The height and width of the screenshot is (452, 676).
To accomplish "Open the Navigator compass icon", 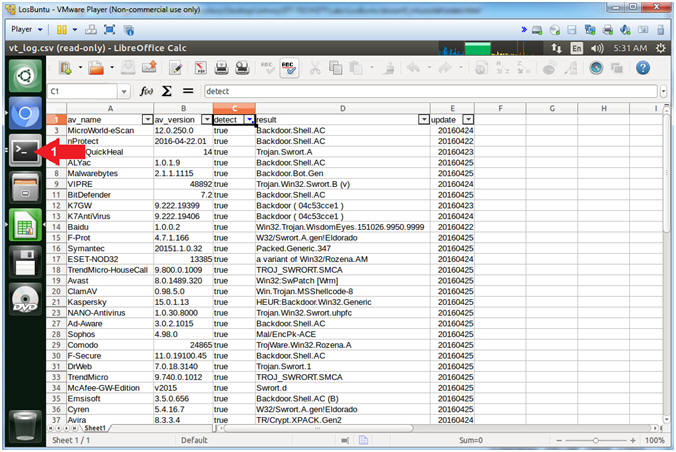I will [x=596, y=68].
